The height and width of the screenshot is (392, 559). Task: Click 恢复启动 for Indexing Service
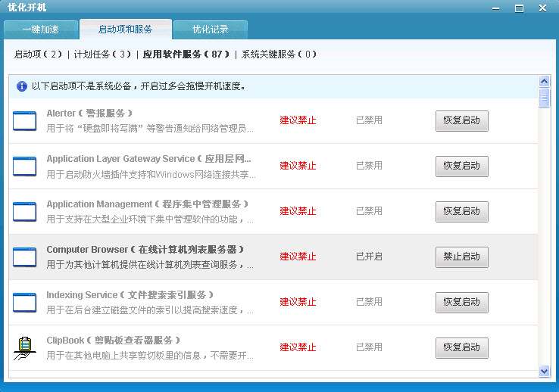coord(461,303)
